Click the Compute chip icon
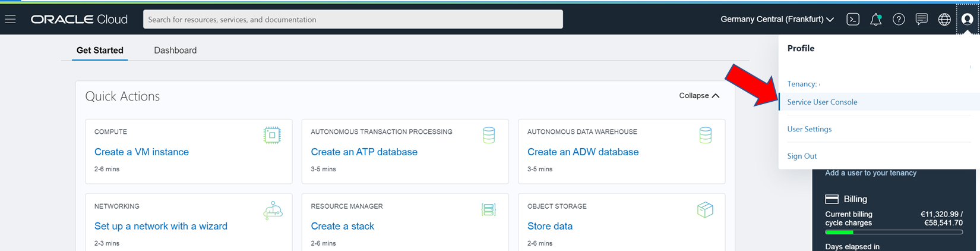Viewport: 980px width, 251px height. (272, 135)
